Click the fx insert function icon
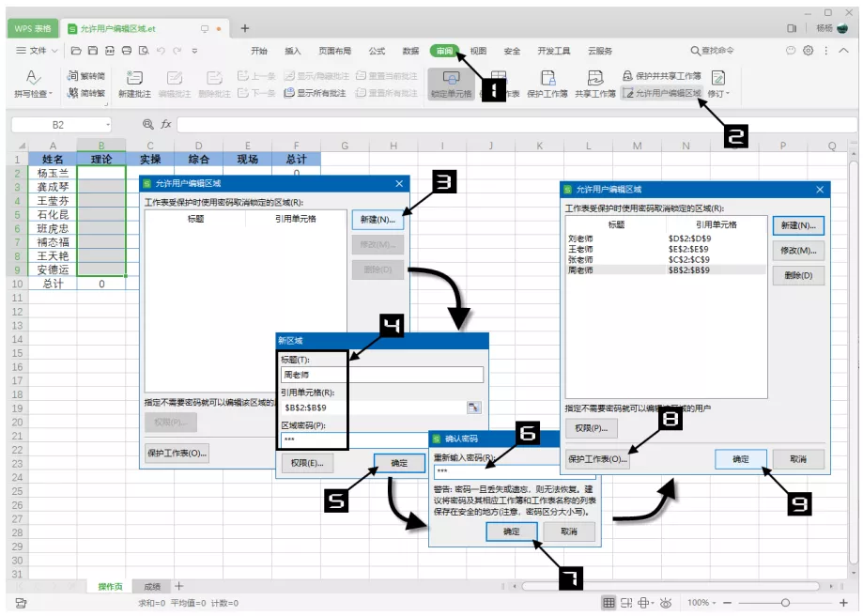Viewport: 863px width, 616px height. pos(165,124)
